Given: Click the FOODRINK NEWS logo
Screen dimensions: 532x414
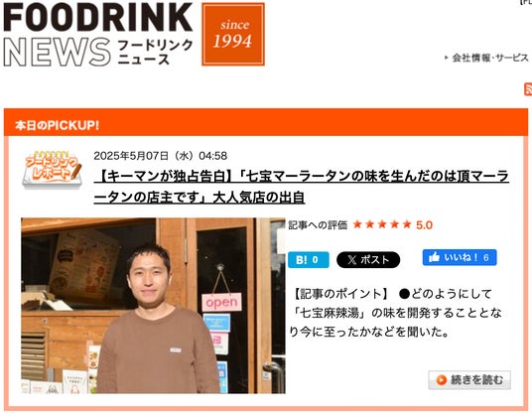Looking at the screenshot, I should (98, 34).
